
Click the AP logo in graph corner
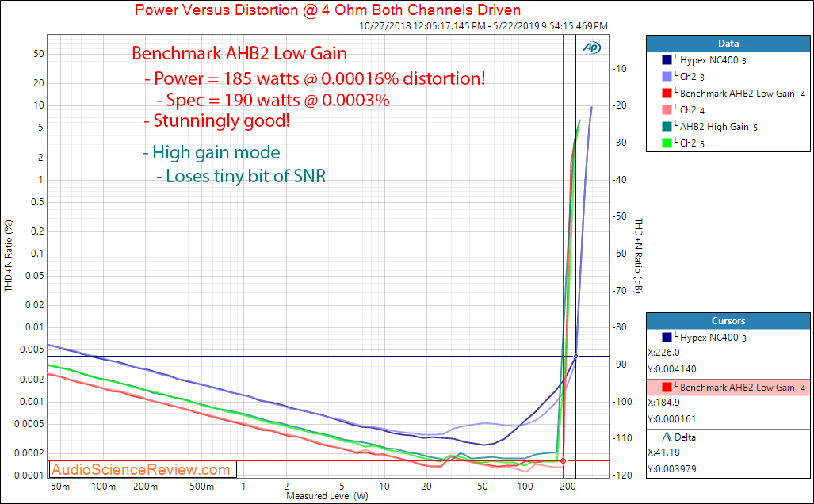pos(591,48)
